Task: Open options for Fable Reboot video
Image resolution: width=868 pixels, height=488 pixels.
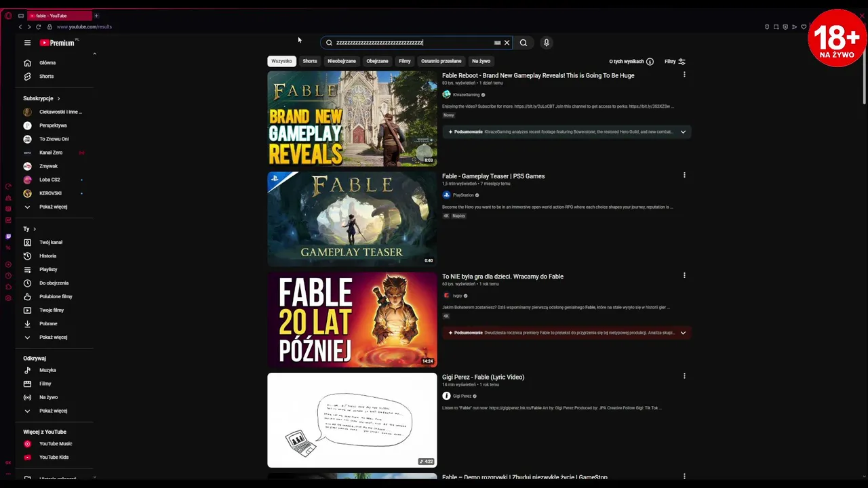Action: tap(684, 75)
